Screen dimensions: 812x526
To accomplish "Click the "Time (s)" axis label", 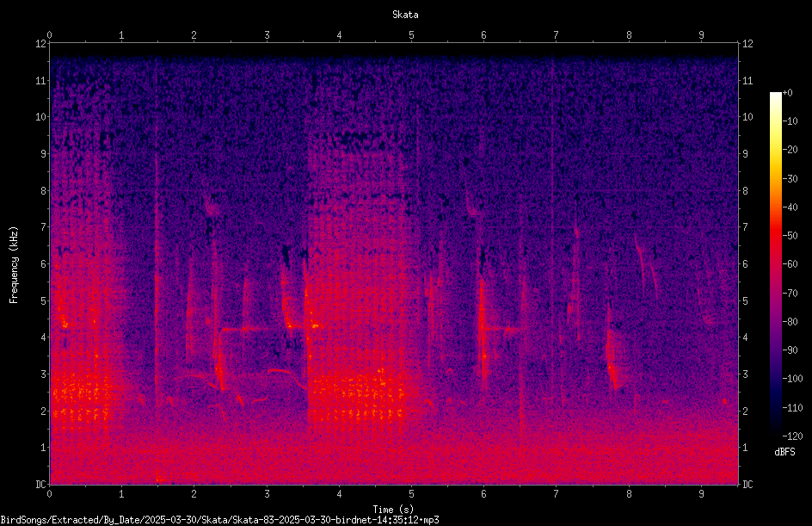I will 393,510.
